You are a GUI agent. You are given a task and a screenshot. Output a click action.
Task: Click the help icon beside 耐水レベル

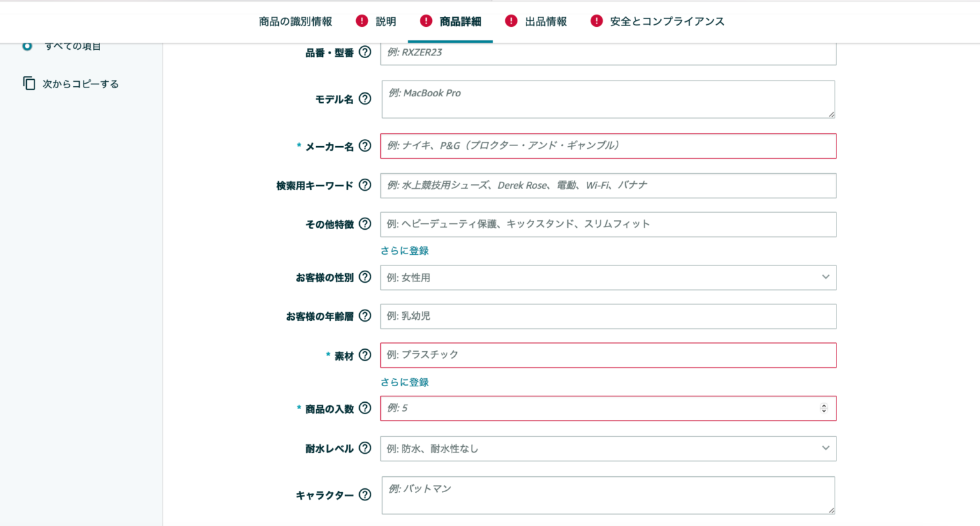point(364,448)
